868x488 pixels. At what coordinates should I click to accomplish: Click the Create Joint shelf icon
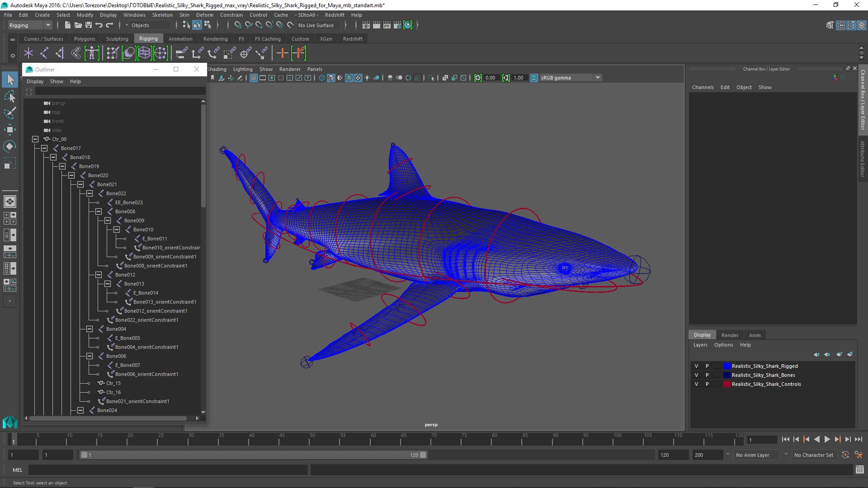point(44,53)
